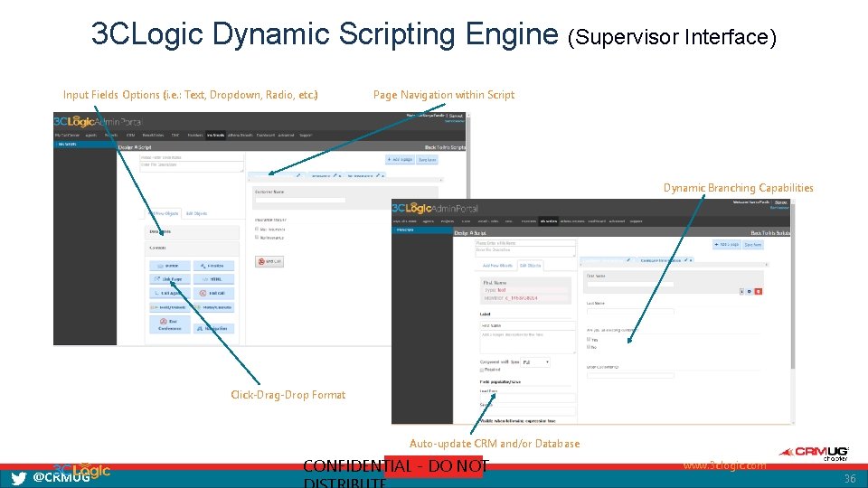This screenshot has width=868, height=488.
Task: Switch to Add New Objects tab, right portal
Action: [497, 266]
